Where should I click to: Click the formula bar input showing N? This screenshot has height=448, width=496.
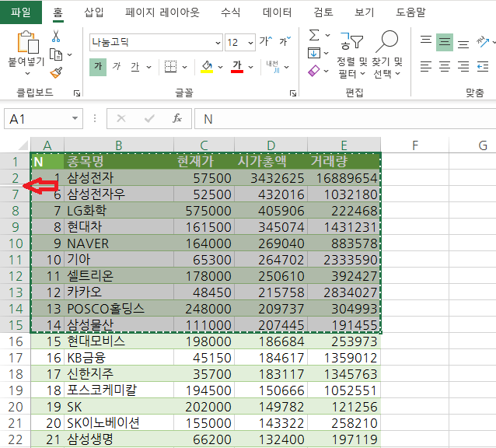pos(345,119)
